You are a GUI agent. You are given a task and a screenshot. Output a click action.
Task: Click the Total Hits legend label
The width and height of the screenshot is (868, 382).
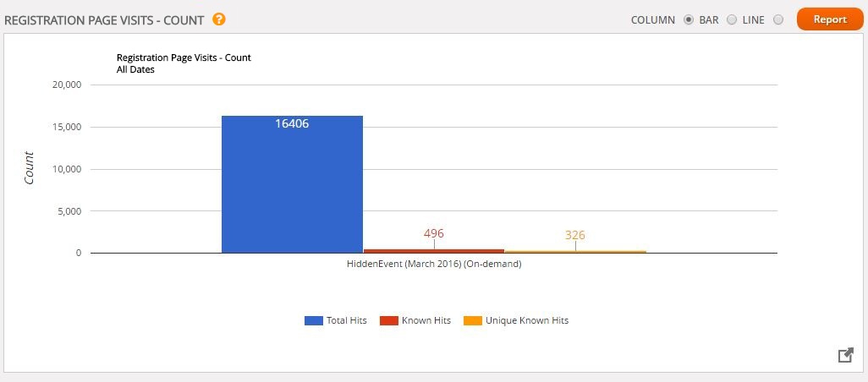347,320
